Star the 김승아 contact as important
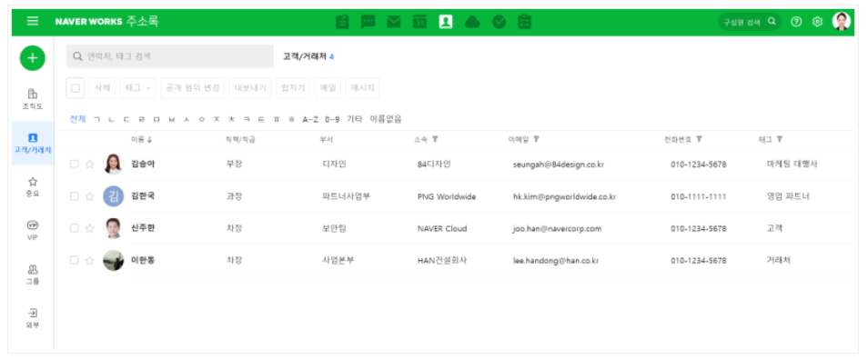 (x=90, y=165)
